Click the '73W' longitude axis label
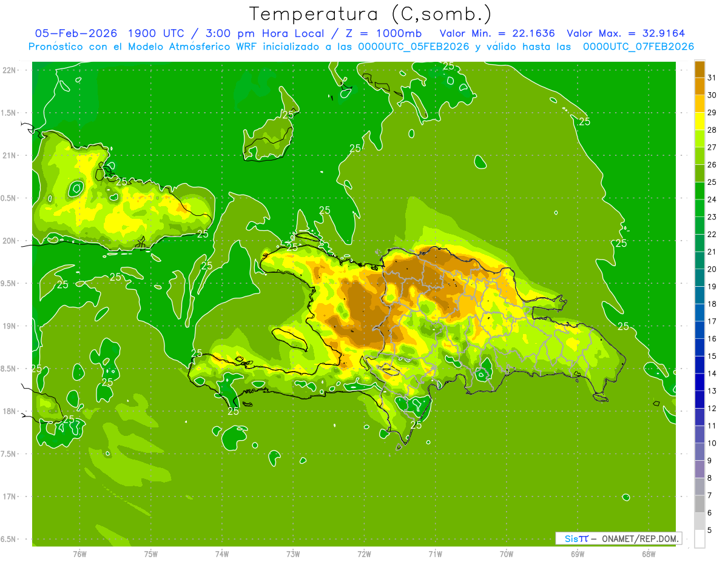Screen dimensions: 728x562 point(293,554)
